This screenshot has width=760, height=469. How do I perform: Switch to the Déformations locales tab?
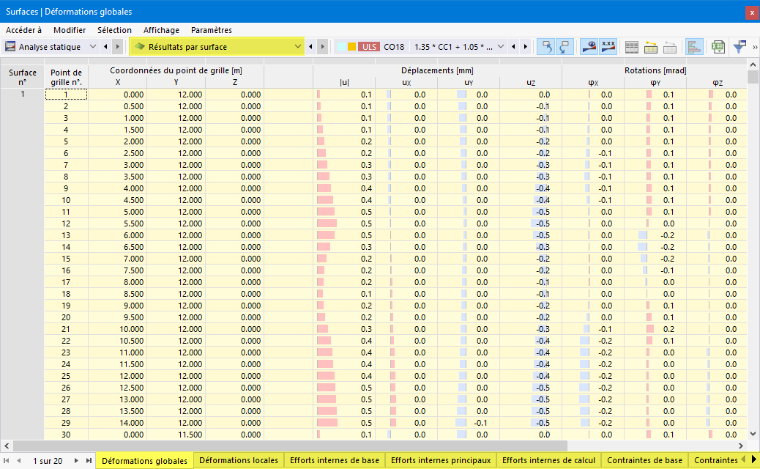coord(239,460)
